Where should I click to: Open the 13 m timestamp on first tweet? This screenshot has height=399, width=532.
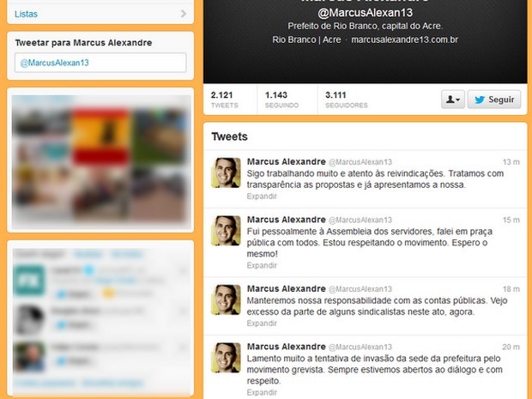coord(511,162)
